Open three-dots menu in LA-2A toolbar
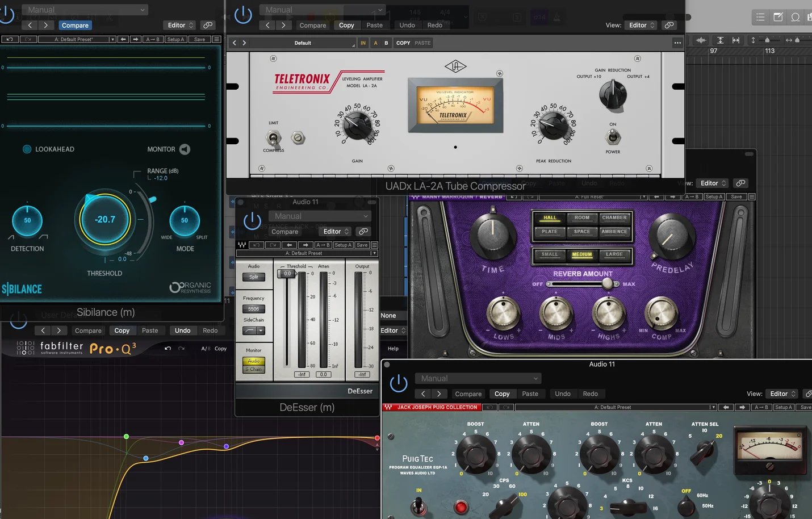The width and height of the screenshot is (812, 519). 677,43
